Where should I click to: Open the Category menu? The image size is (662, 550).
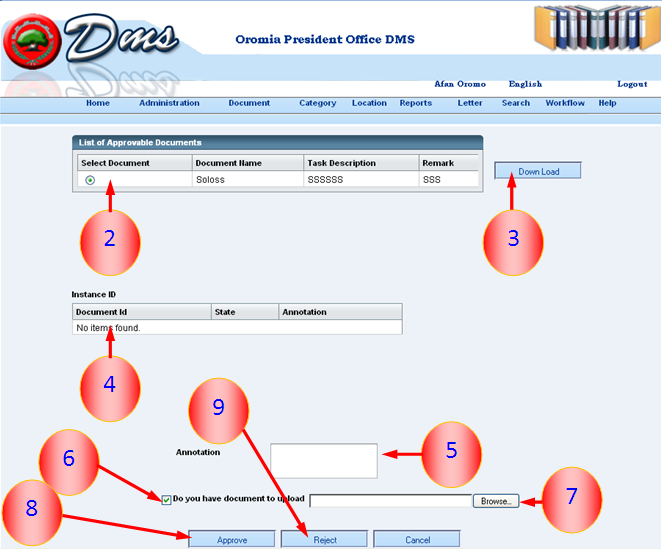[x=317, y=103]
